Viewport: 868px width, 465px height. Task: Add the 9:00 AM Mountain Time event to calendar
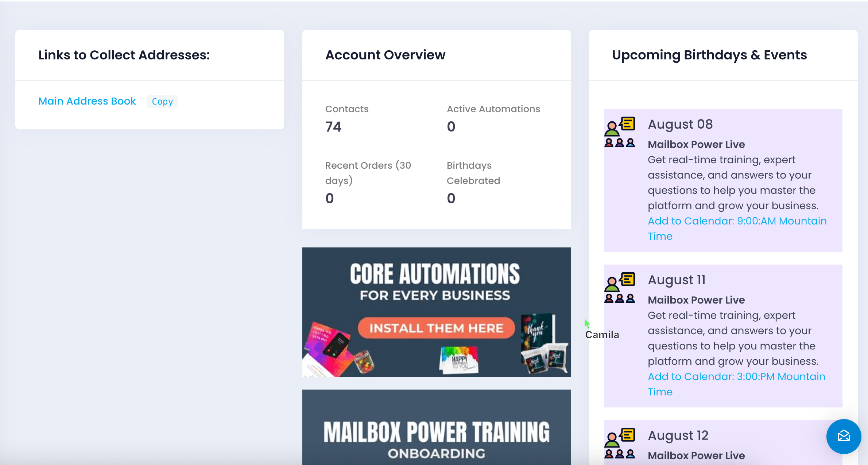[737, 221]
